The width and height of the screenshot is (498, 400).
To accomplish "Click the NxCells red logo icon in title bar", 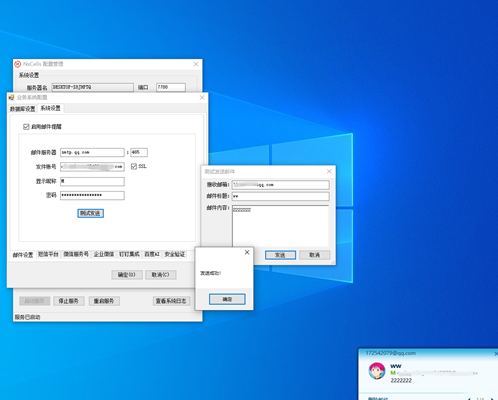I will click(18, 64).
